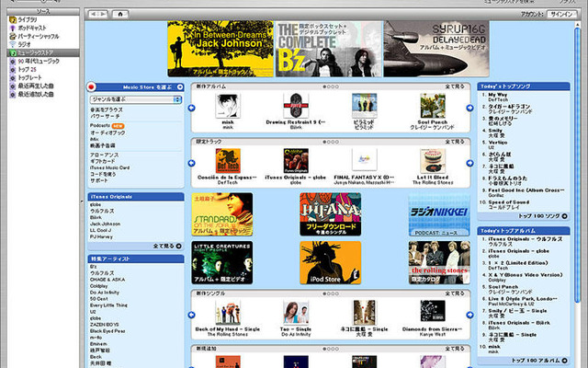Open iTunes Originals - globe cover
This screenshot has height=368, width=588.
(296, 161)
